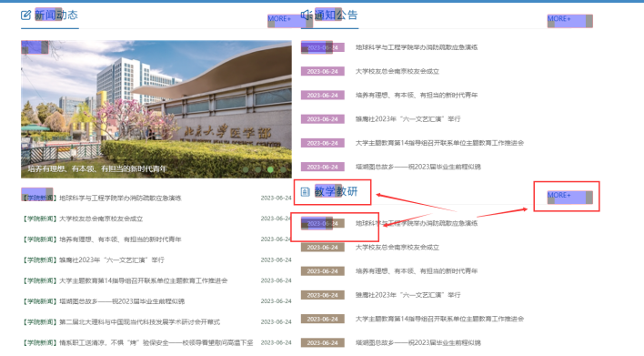
Task: Click the document icon beside 教学教研
Action: click(x=305, y=191)
